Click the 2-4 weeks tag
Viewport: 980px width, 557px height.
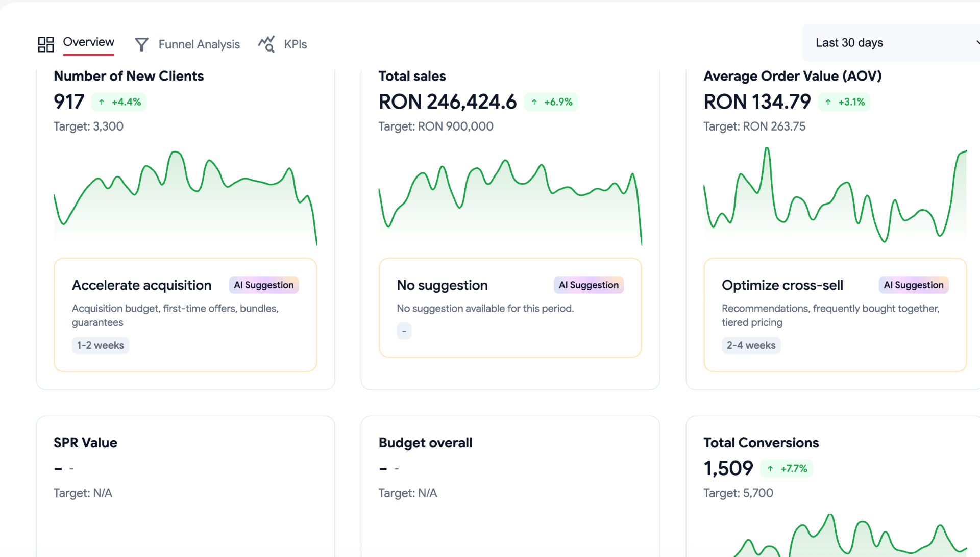751,345
